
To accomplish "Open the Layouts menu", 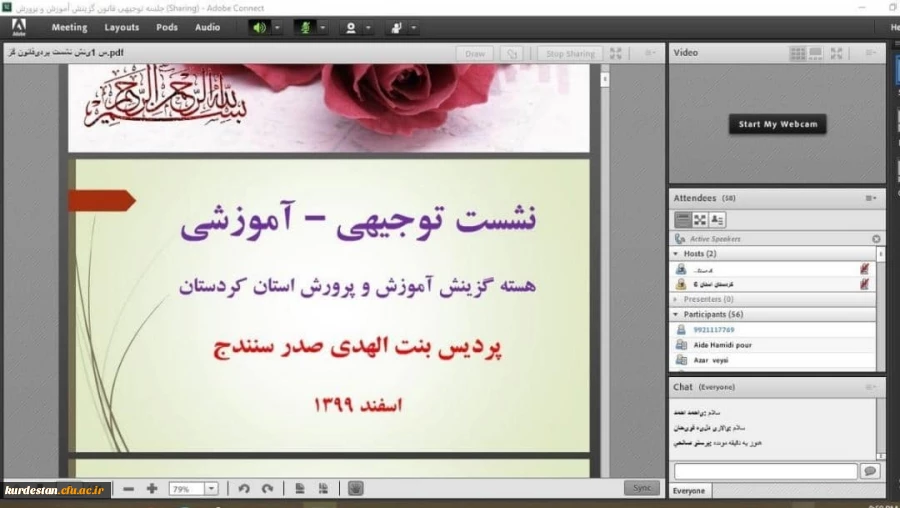I will [122, 27].
